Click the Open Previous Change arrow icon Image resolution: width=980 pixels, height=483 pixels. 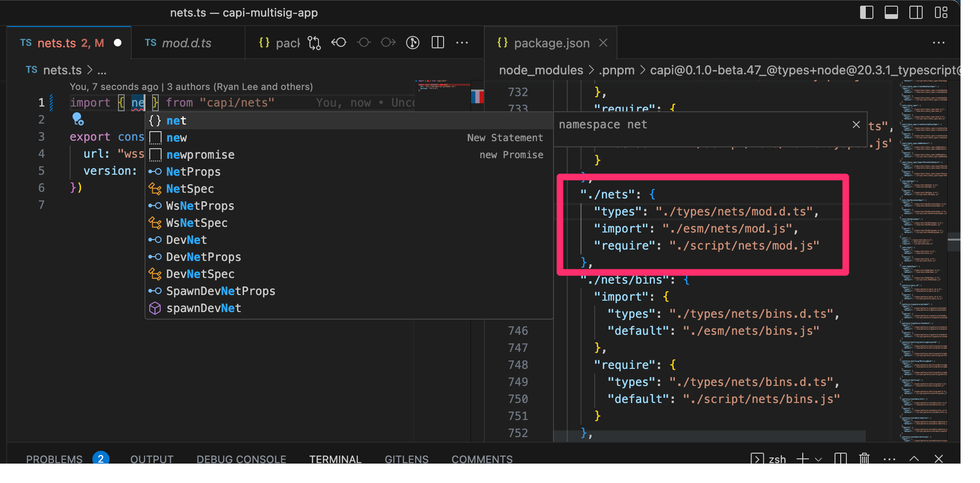pyautogui.click(x=339, y=43)
